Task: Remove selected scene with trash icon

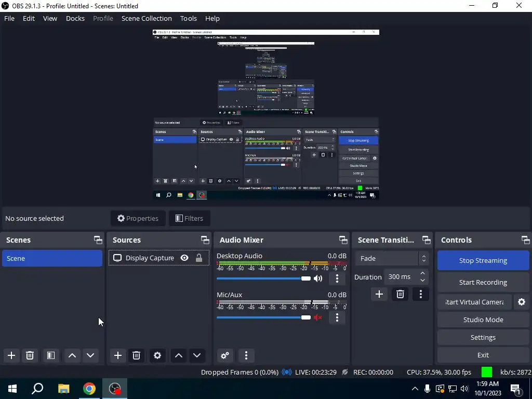Action: click(30, 355)
